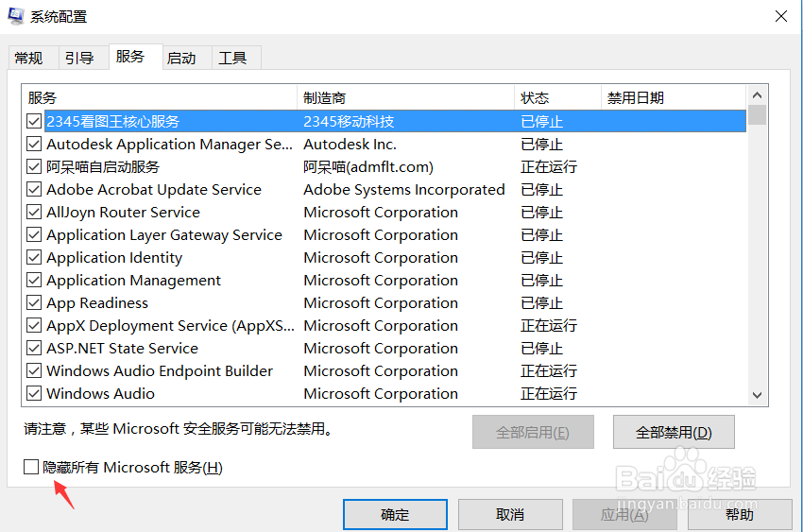Screen dimensions: 803x532
Task: Uncheck the 2345看图王核心服务 checkbox
Action: point(34,121)
